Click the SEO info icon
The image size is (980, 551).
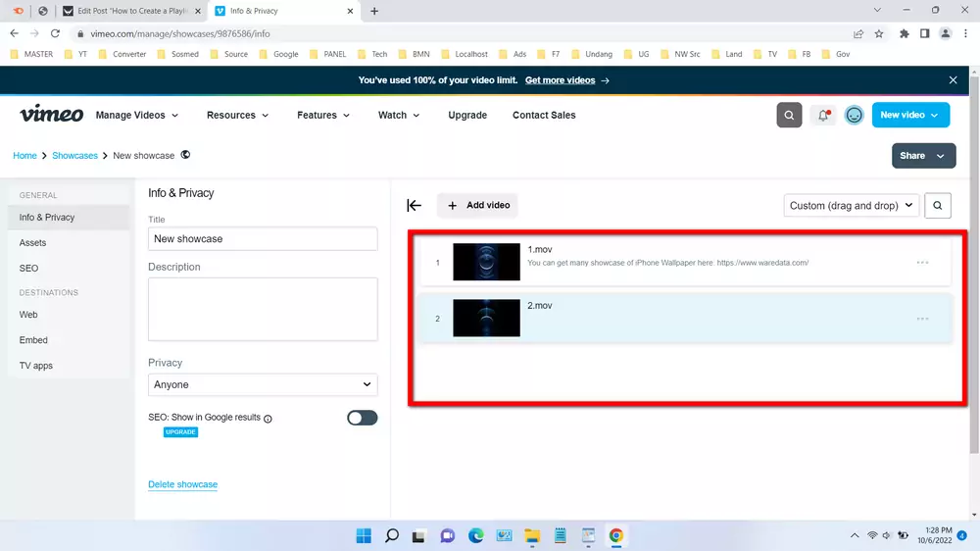tap(268, 419)
